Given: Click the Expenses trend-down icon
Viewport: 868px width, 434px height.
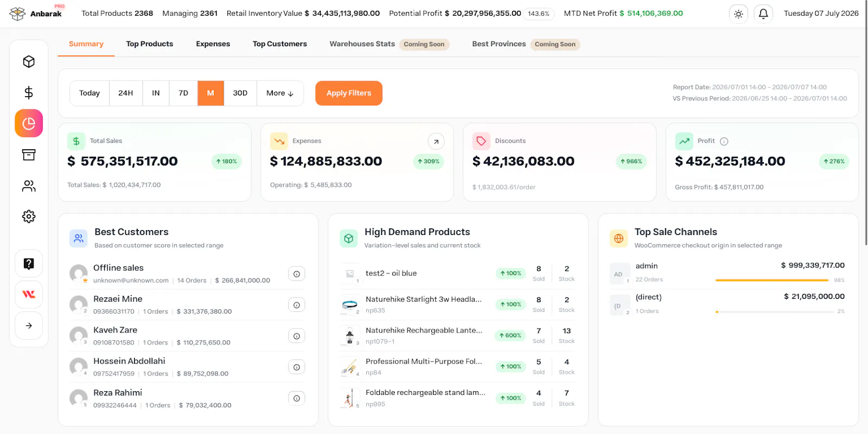Looking at the screenshot, I should [x=279, y=141].
